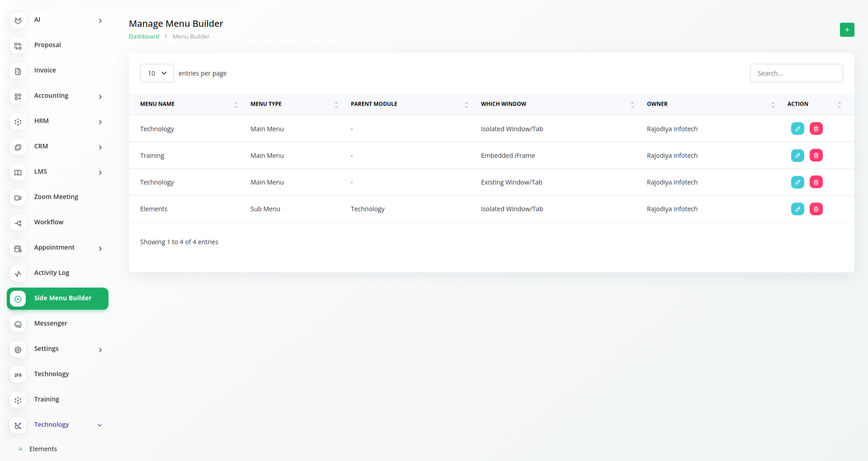Expand the LMS menu chevron

click(100, 173)
